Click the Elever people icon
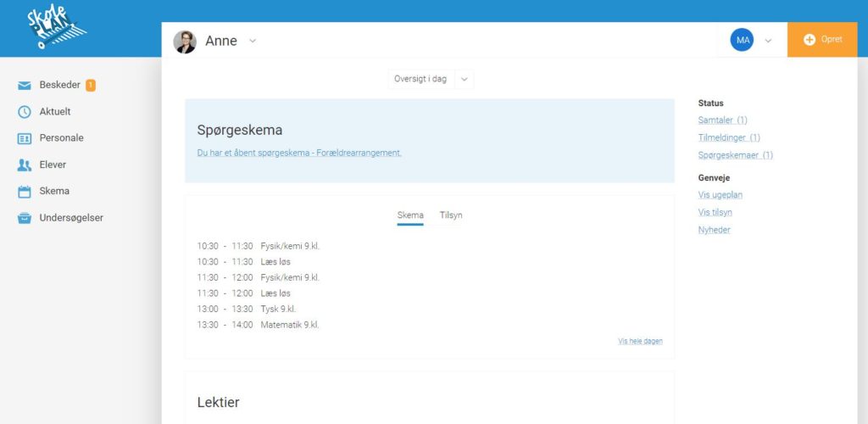Viewport: 868px width, 424px height. [25, 165]
